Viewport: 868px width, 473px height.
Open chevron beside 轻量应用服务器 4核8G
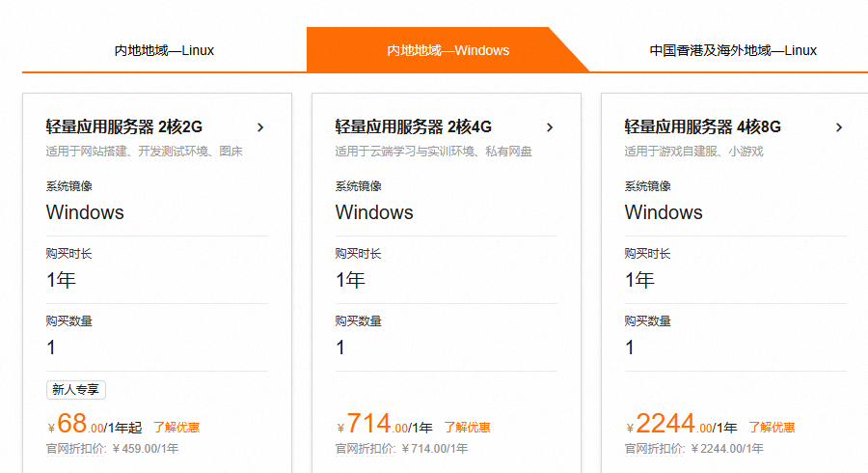coord(839,127)
